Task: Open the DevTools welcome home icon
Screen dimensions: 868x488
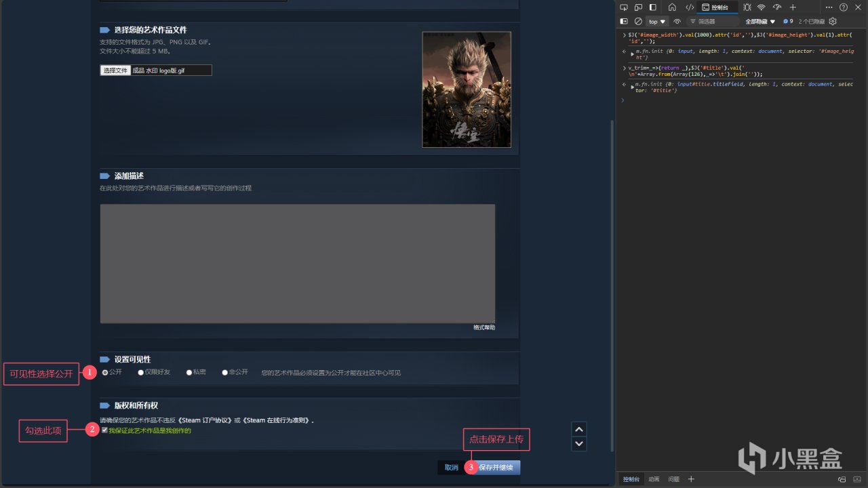Action: tap(672, 7)
